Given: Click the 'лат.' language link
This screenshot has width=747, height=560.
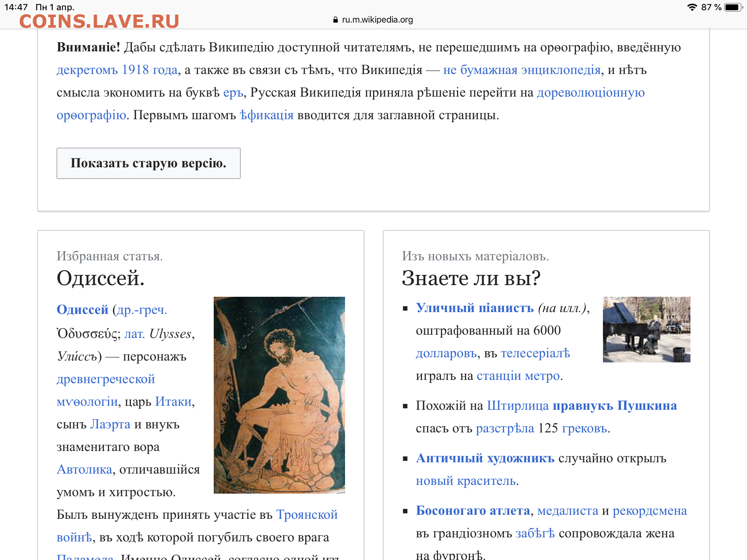Looking at the screenshot, I should pyautogui.click(x=135, y=334).
